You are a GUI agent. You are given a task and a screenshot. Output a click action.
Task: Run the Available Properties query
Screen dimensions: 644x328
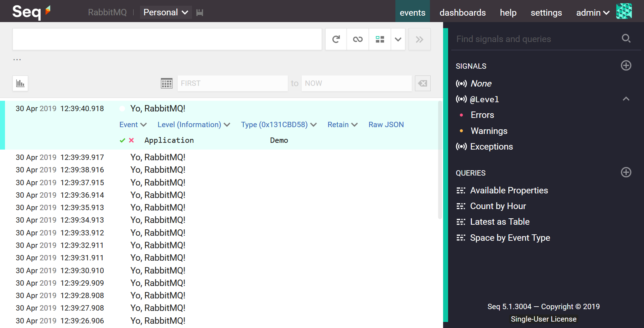click(509, 190)
